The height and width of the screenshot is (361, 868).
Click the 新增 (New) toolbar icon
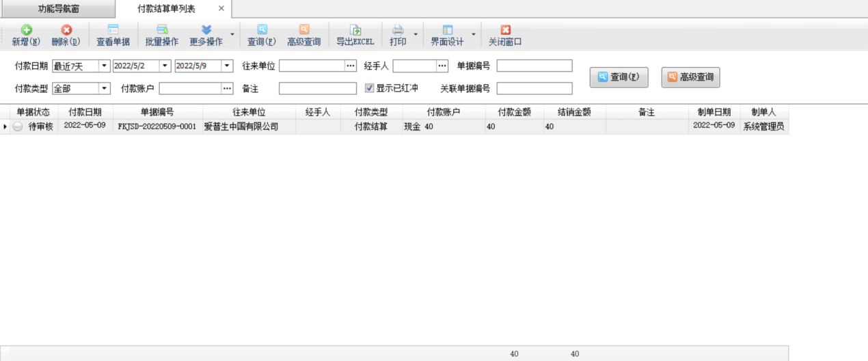(26, 31)
